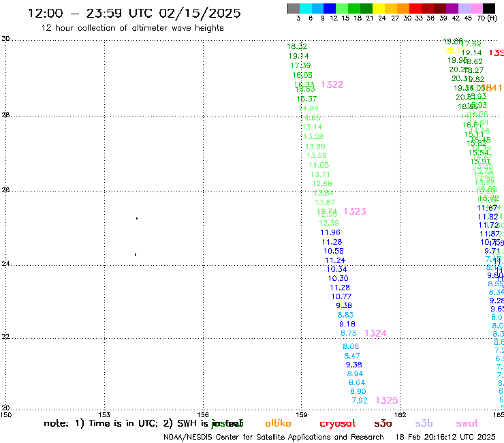The width and height of the screenshot is (504, 443).
Task: Click the '70 (ft)' legend label
Action: (487, 18)
